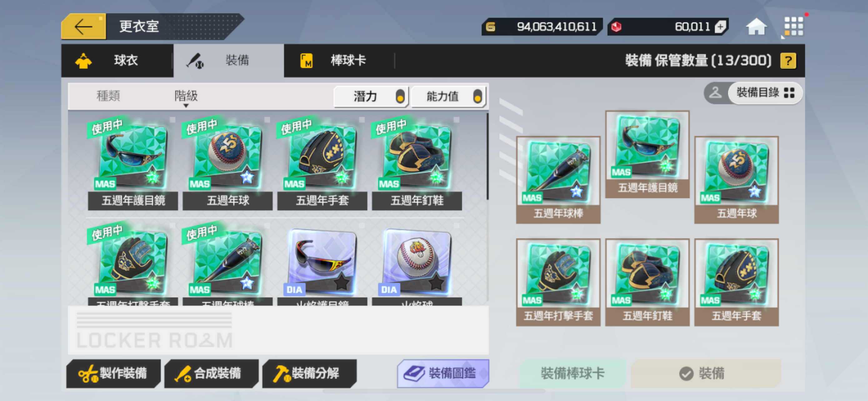Open 製作裝備 crafting button
This screenshot has width=868, height=401.
(113, 374)
